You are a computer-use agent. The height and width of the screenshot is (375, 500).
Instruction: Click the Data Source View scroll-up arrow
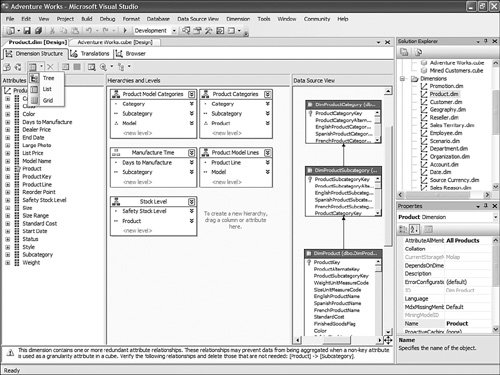click(388, 91)
